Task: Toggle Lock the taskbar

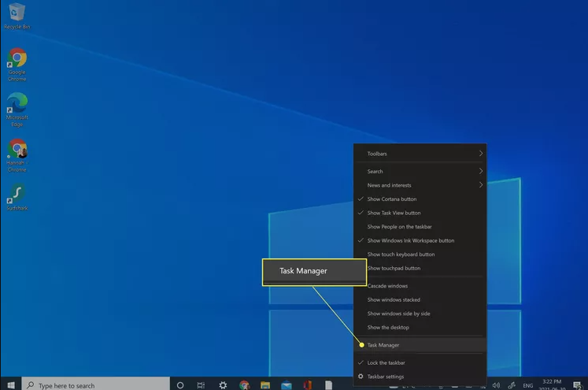Action: click(420, 362)
